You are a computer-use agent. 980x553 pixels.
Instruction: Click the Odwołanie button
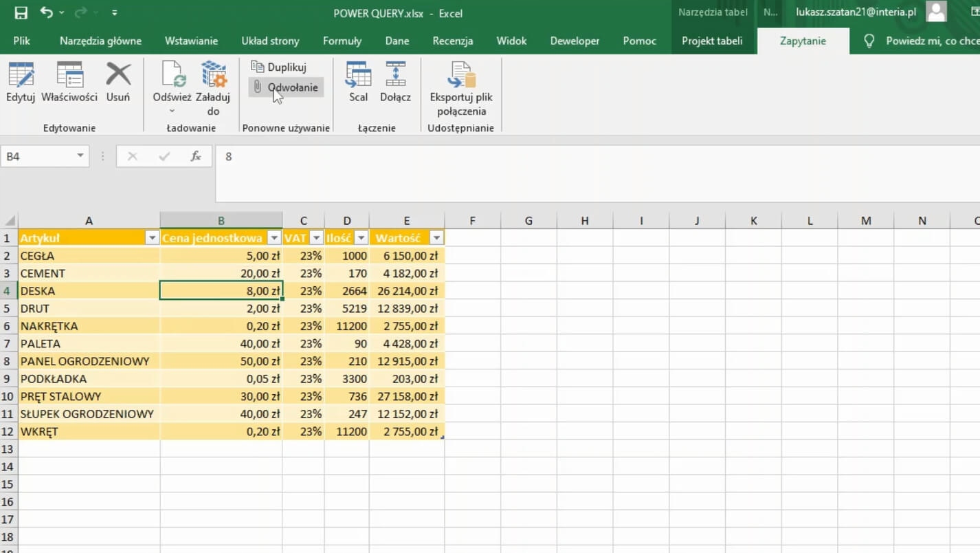[285, 87]
